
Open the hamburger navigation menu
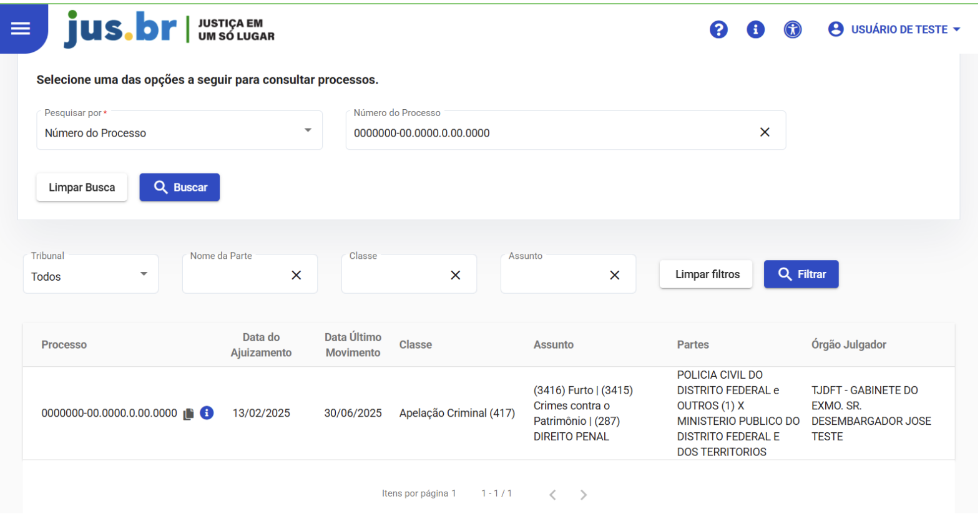point(21,28)
